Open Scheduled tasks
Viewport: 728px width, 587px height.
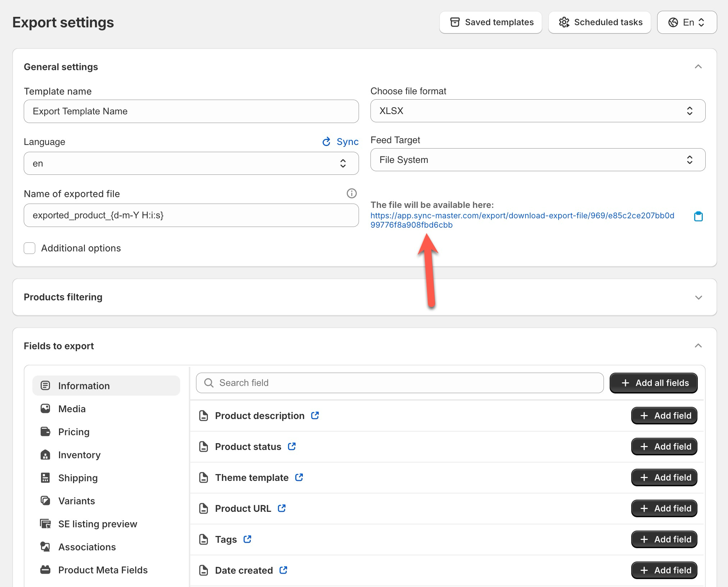(x=600, y=22)
